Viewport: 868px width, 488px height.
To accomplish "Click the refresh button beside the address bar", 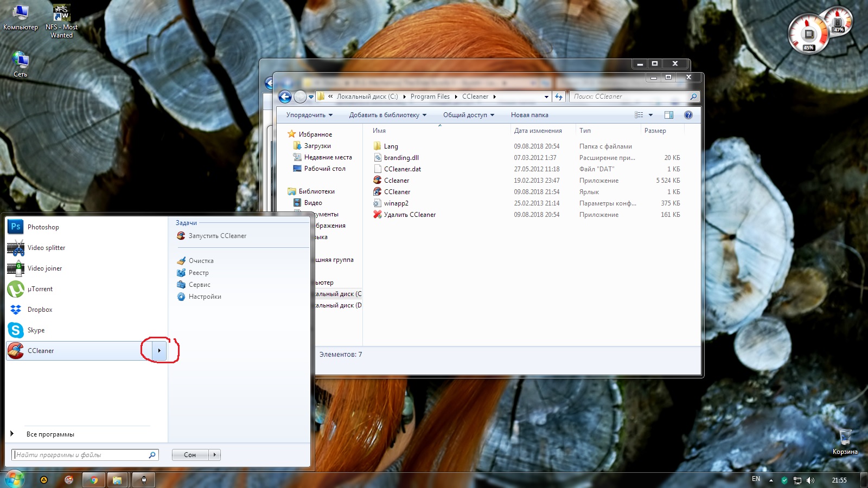I will [559, 97].
